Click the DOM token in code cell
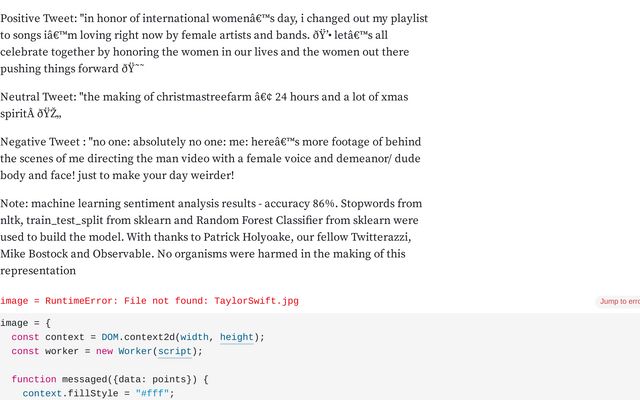 tap(110, 337)
